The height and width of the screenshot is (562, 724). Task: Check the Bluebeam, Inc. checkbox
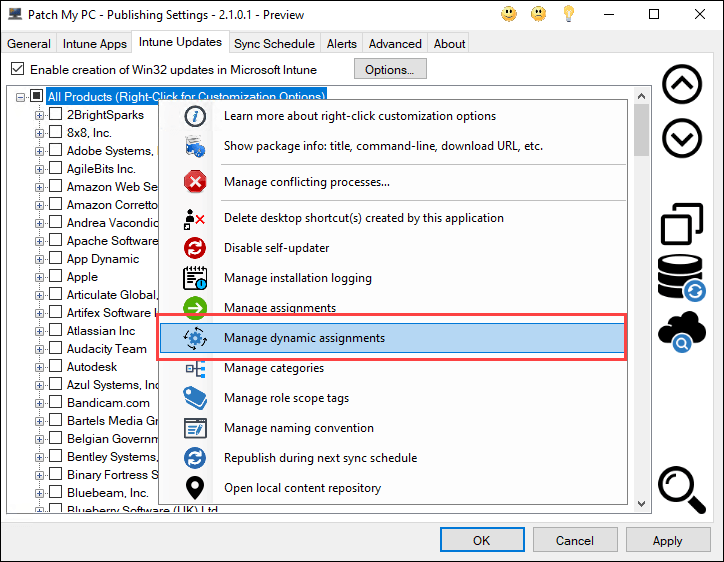pyautogui.click(x=55, y=492)
